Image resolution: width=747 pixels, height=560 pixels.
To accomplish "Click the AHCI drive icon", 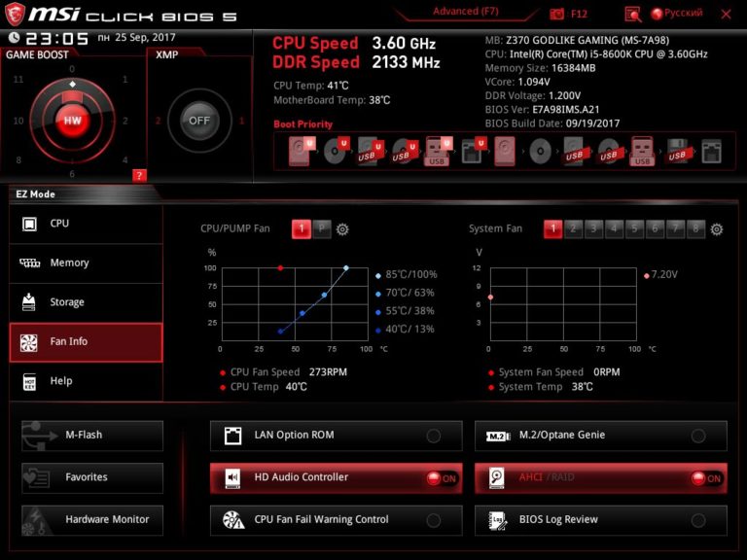I will point(497,477).
